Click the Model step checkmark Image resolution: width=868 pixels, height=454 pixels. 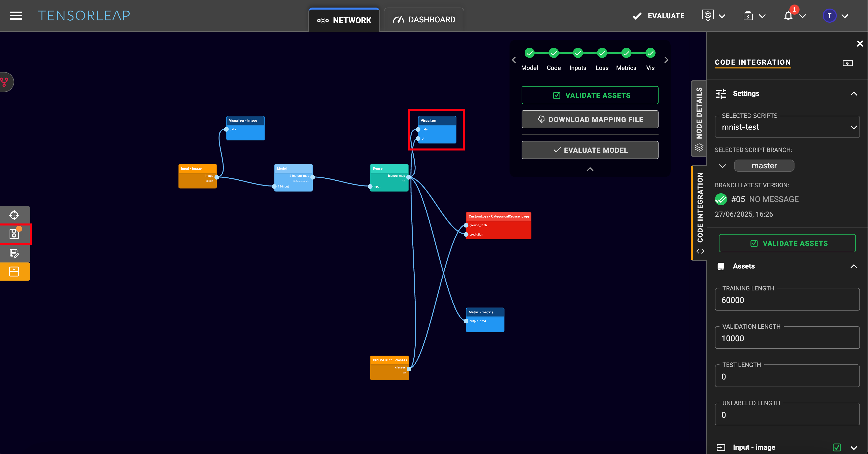tap(529, 53)
